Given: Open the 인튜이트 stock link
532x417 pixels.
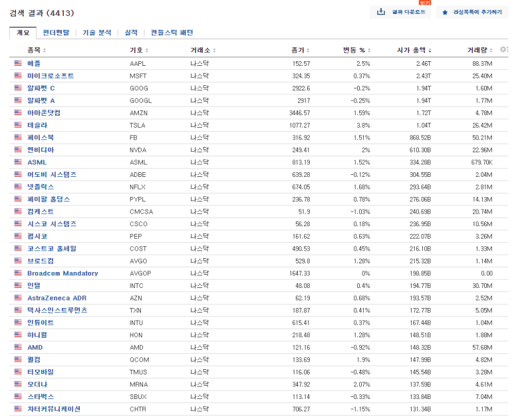Looking at the screenshot, I should 41,323.
